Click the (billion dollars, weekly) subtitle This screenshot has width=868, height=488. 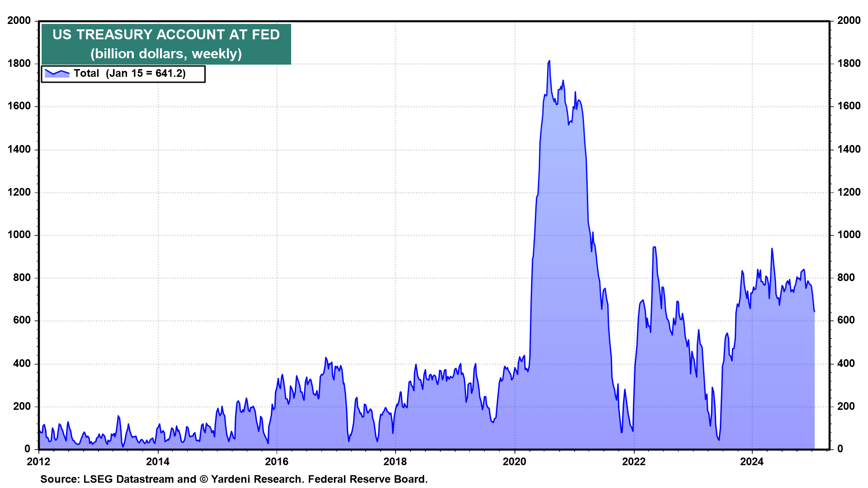pyautogui.click(x=166, y=54)
